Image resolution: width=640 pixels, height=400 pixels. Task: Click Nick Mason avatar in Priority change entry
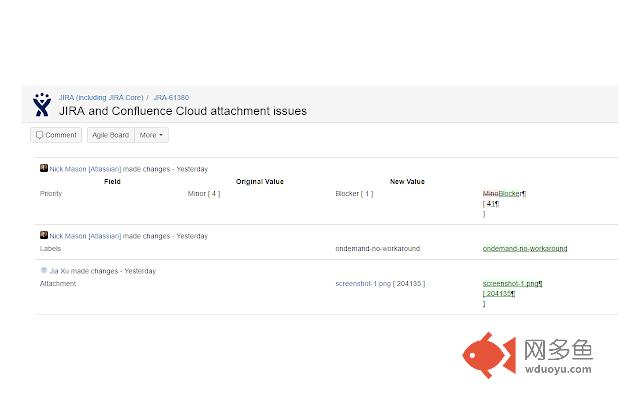pyautogui.click(x=44, y=168)
